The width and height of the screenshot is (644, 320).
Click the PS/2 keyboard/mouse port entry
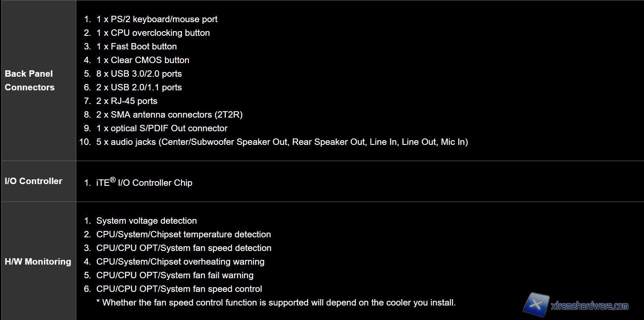tap(157, 19)
